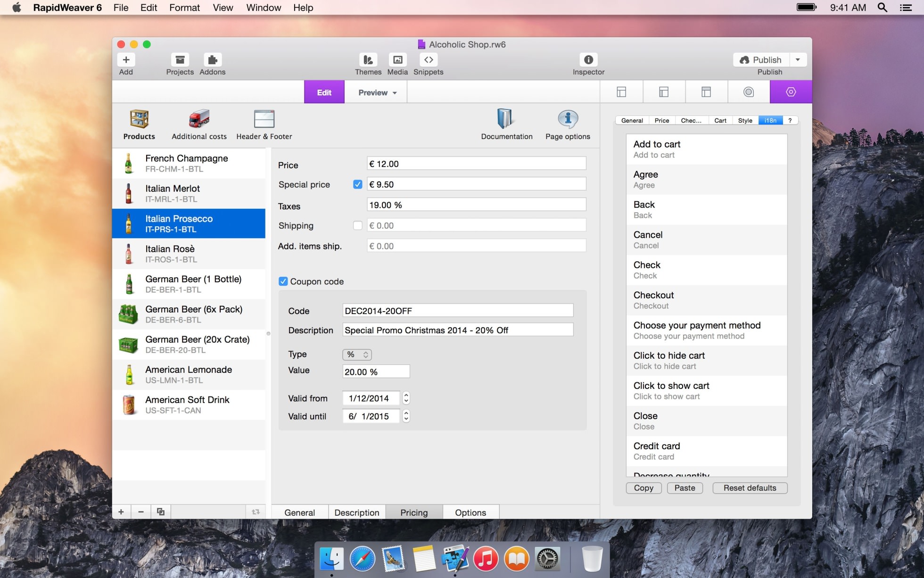Viewport: 924px width, 578px height.
Task: Click the Taxes input field
Action: pos(476,205)
